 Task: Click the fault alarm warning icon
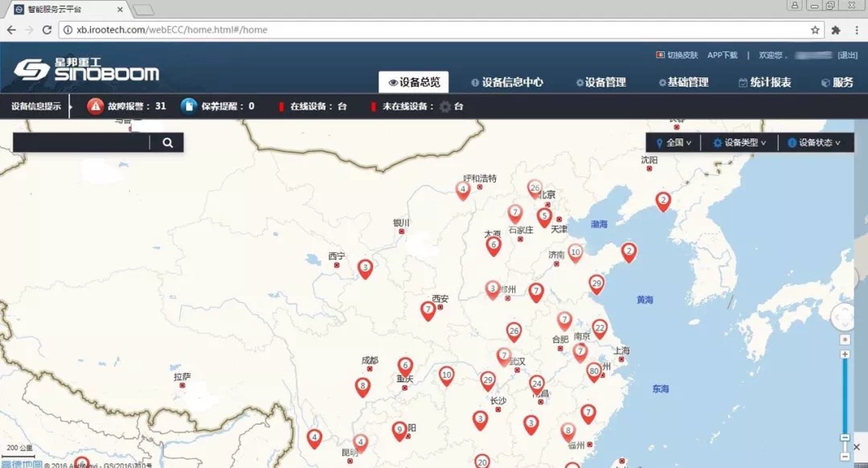pyautogui.click(x=96, y=106)
